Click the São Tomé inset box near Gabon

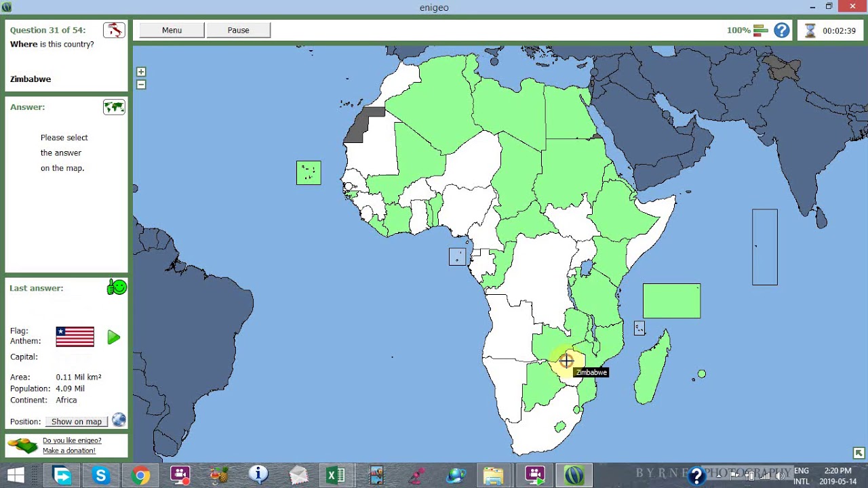(458, 256)
